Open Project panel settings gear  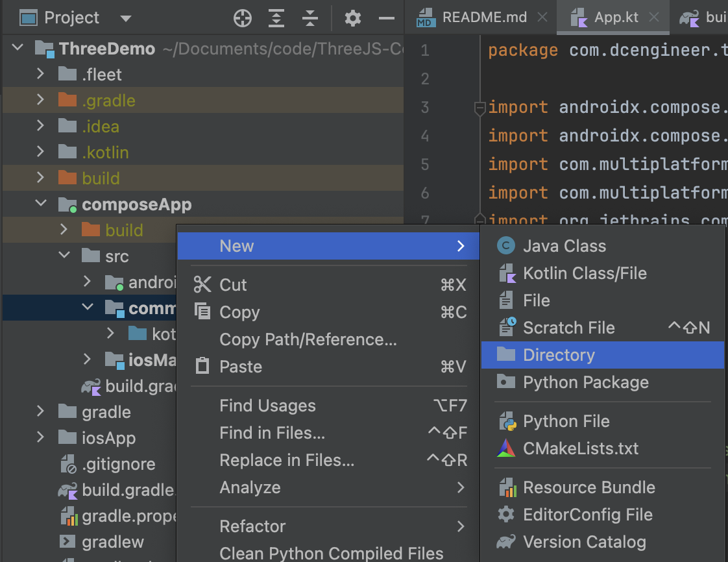coord(353,18)
